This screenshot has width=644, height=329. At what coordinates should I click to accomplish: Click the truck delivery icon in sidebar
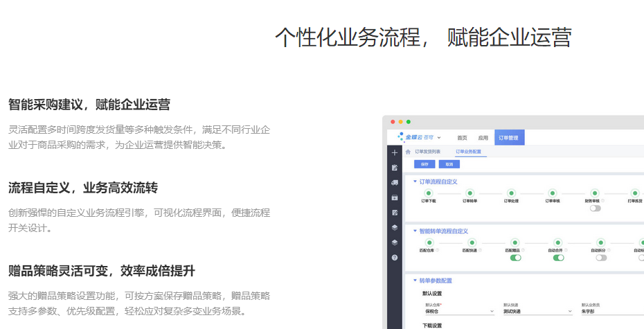pos(395,182)
